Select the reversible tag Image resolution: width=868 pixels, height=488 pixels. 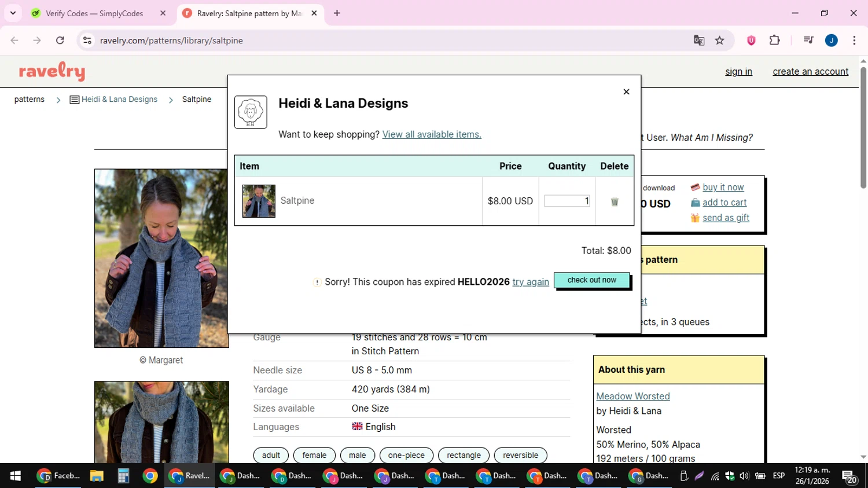click(520, 456)
